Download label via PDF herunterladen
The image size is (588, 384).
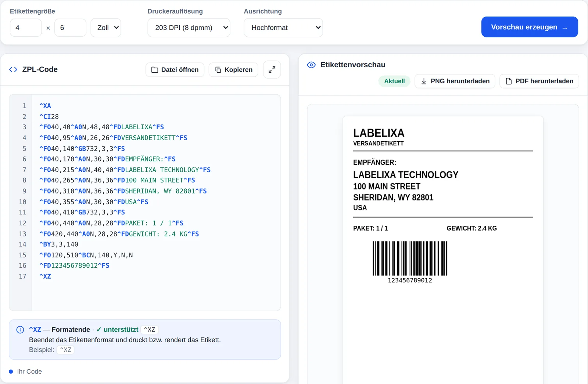click(x=539, y=81)
